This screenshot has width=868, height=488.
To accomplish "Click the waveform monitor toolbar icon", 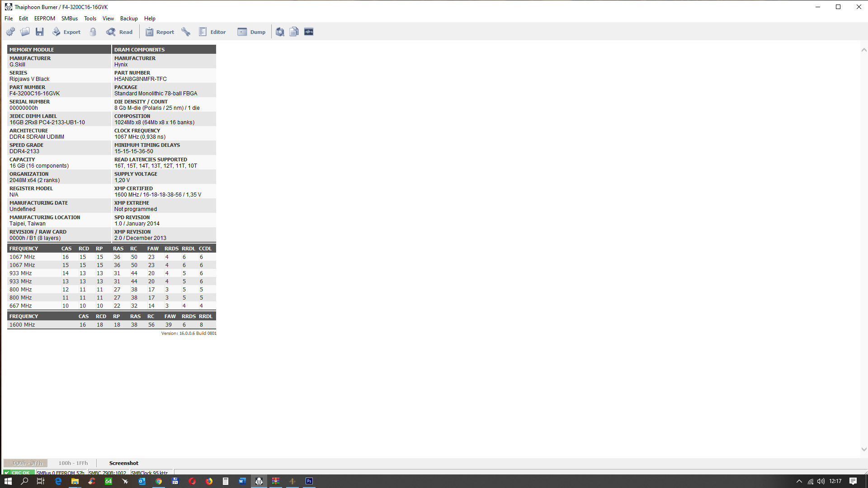I will click(309, 32).
